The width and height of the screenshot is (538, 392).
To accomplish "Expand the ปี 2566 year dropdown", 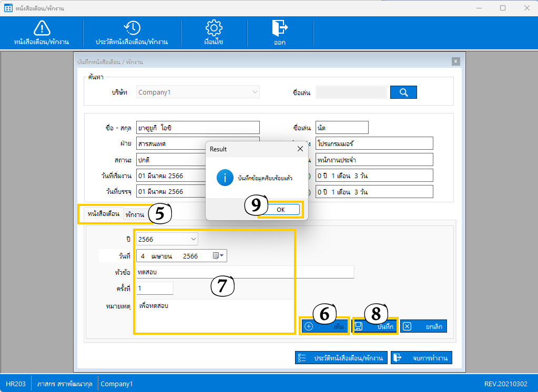I will pyautogui.click(x=193, y=239).
